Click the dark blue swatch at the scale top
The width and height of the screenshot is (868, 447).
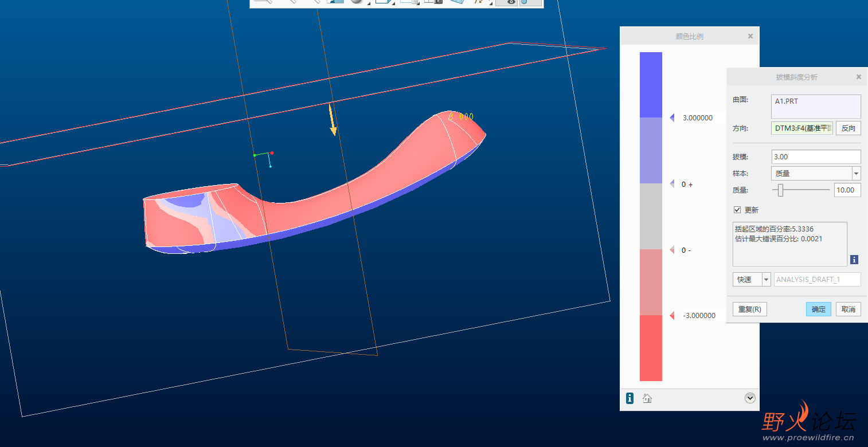(x=651, y=85)
